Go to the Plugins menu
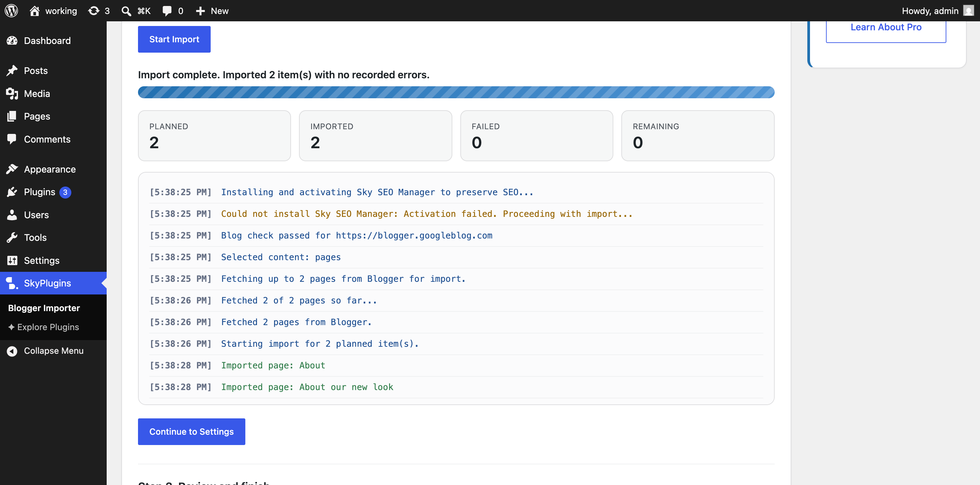This screenshot has height=485, width=980. (53, 192)
